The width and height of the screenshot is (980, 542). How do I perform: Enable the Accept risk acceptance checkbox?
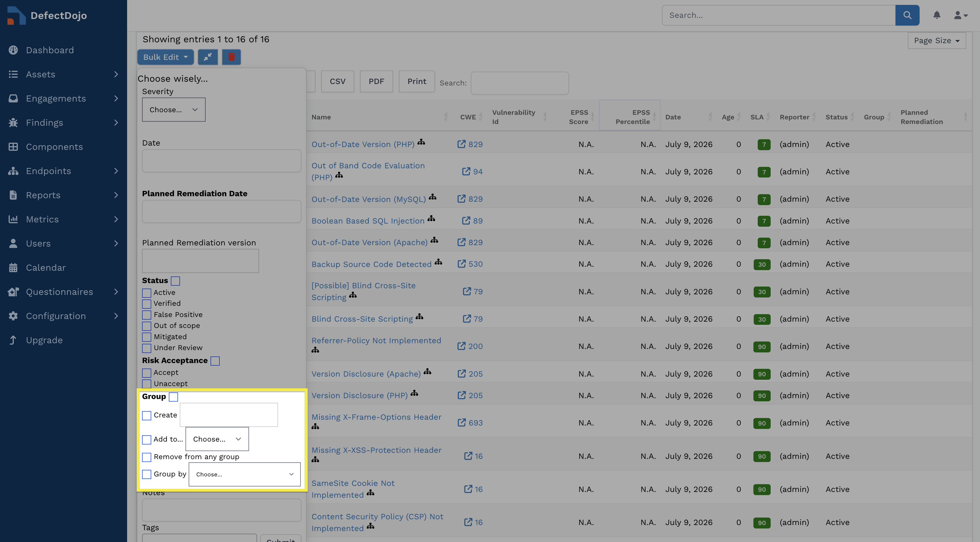[x=146, y=373]
